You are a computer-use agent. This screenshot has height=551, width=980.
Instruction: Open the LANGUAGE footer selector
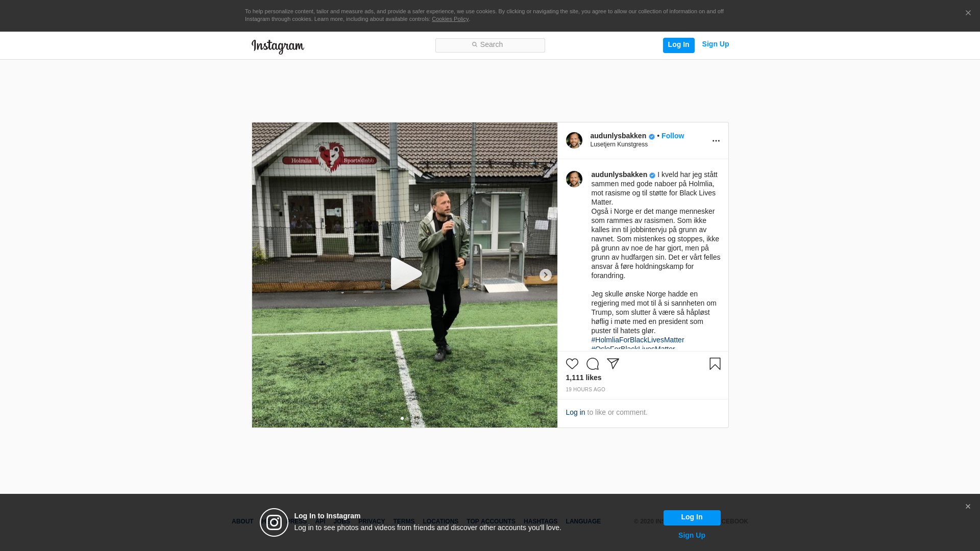coord(583,521)
